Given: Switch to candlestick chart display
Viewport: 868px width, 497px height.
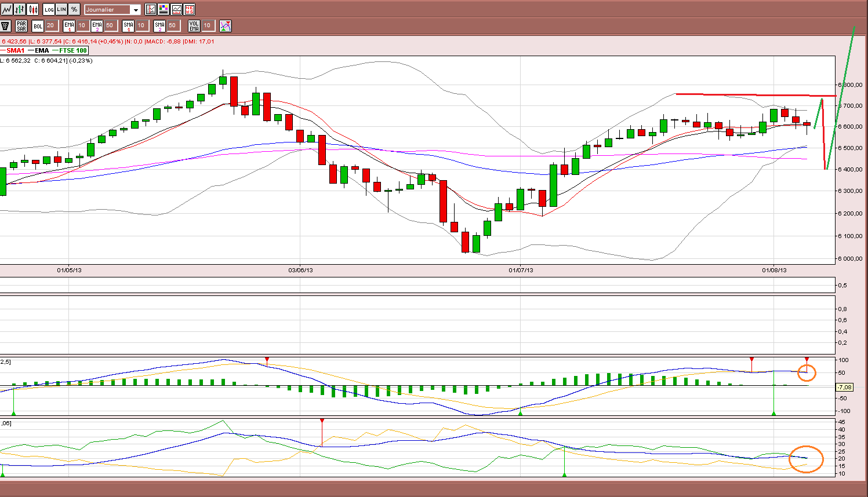Looking at the screenshot, I should pos(33,9).
